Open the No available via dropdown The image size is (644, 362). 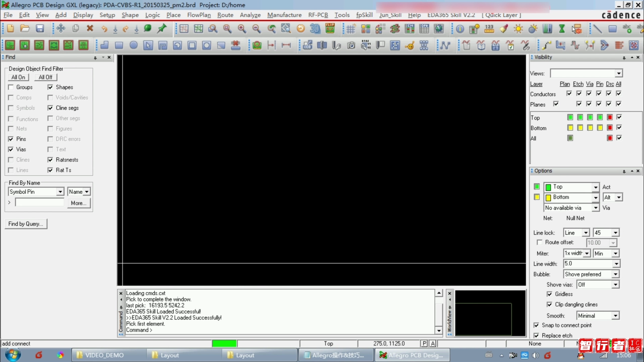tap(595, 208)
